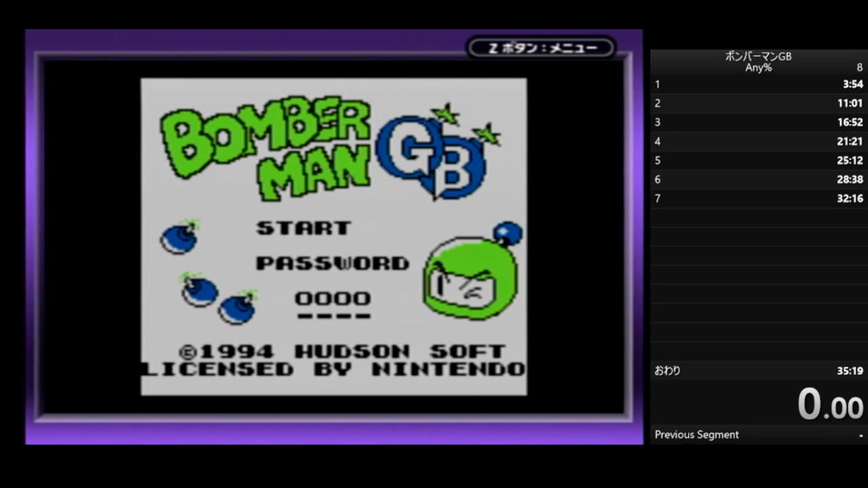Screen dimensions: 868x488
Task: Click split 2 time 11:01
Action: point(850,103)
